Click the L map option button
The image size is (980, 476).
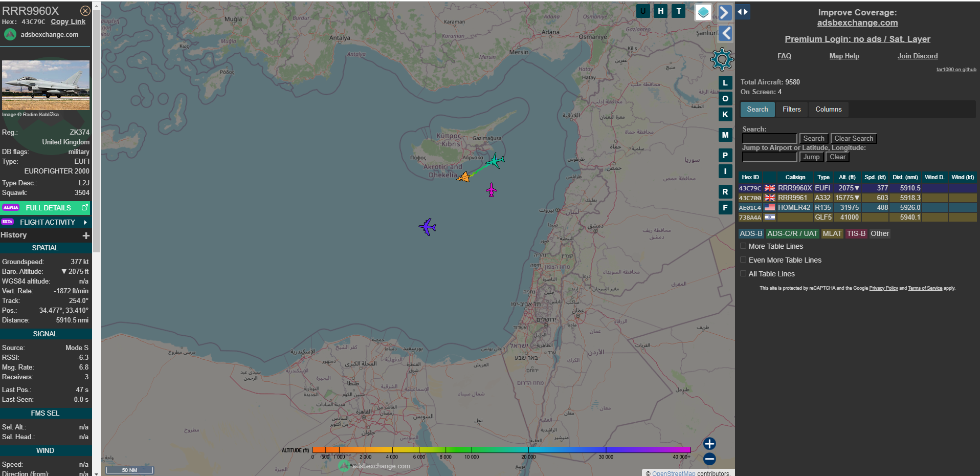[725, 83]
